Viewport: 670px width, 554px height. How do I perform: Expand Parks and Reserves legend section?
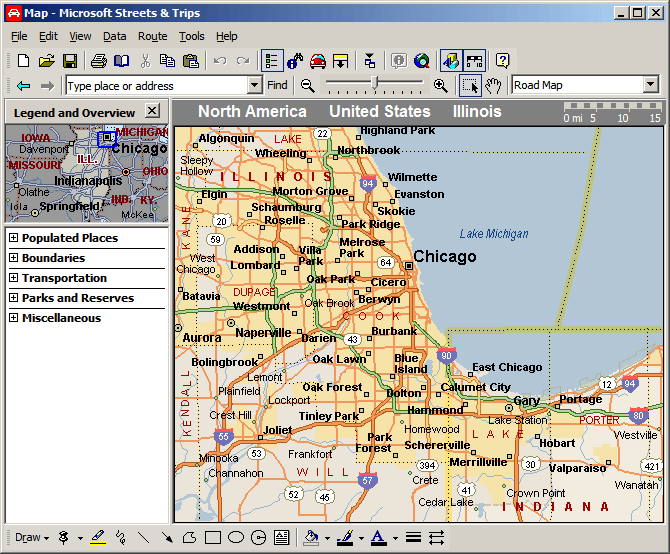click(x=14, y=298)
